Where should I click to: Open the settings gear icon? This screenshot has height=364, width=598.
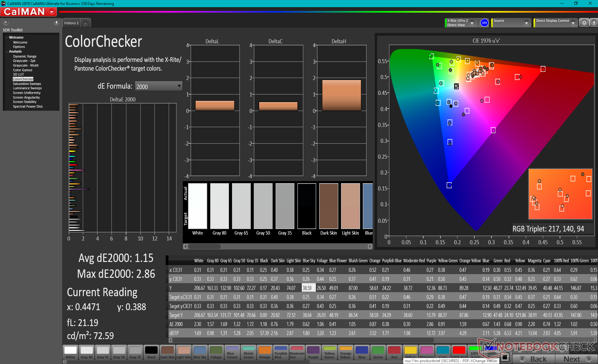[584, 23]
